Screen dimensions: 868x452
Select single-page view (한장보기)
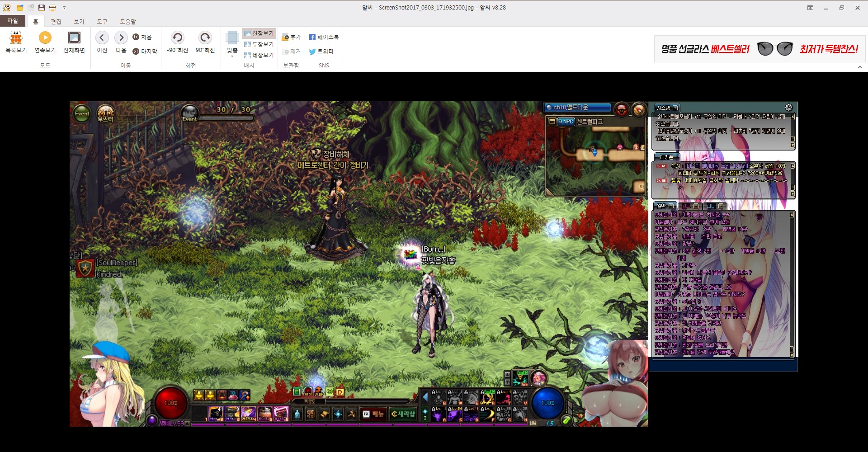259,33
